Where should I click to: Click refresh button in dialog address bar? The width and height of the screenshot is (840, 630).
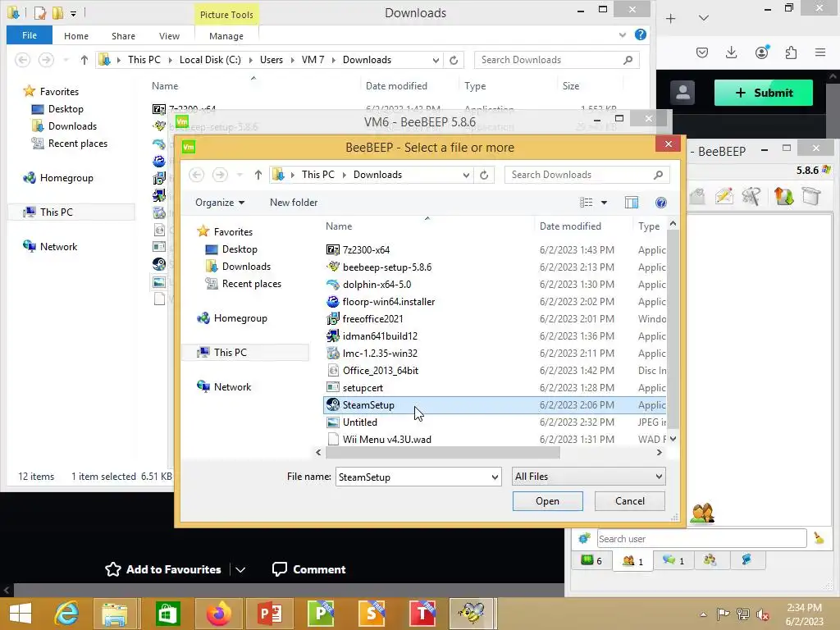(484, 175)
